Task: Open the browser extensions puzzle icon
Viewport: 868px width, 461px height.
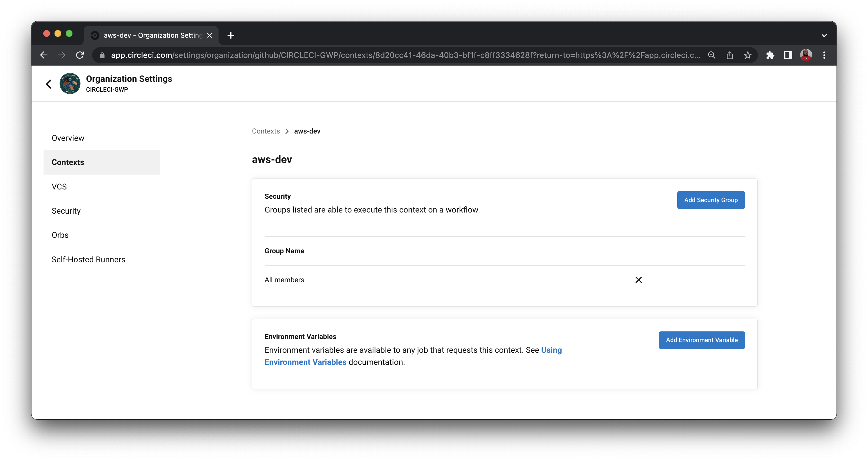Action: pyautogui.click(x=770, y=55)
